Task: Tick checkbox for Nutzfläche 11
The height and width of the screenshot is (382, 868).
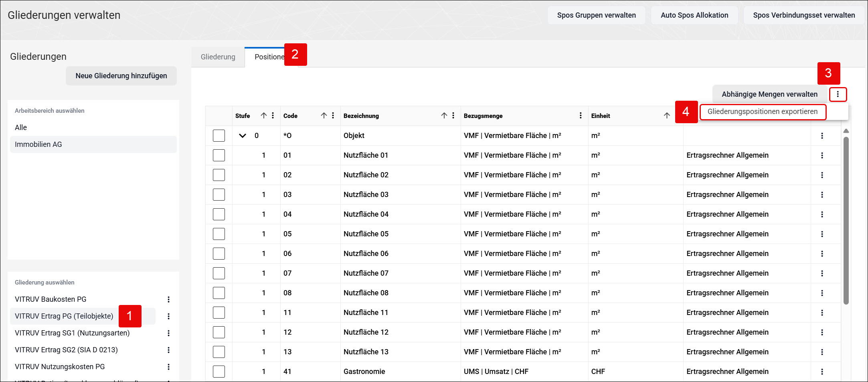Action: pos(219,313)
